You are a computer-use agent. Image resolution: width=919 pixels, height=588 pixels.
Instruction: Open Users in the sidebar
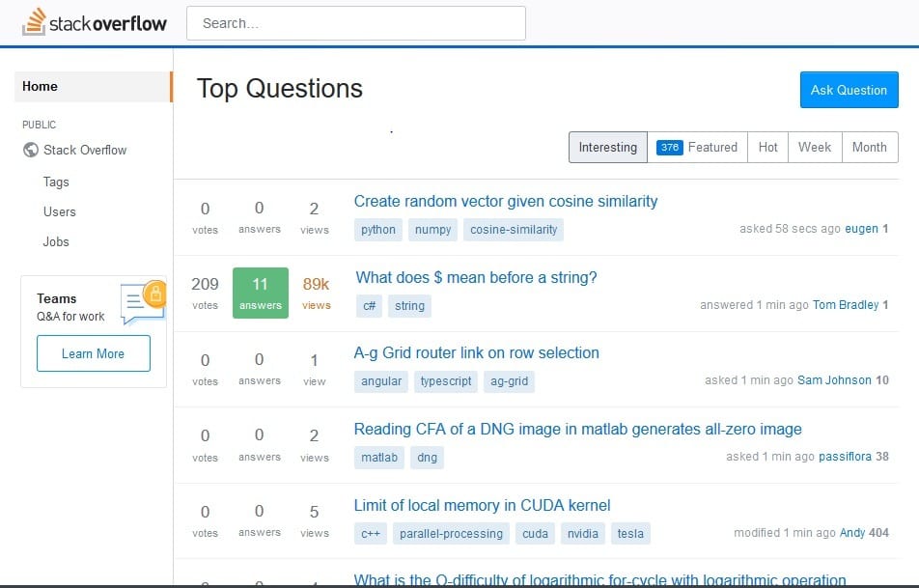click(x=59, y=211)
